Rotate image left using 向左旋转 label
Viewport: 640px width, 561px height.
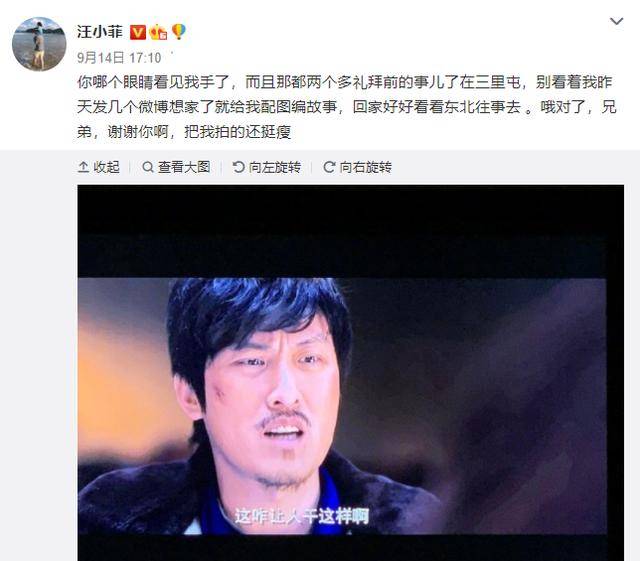point(275,167)
